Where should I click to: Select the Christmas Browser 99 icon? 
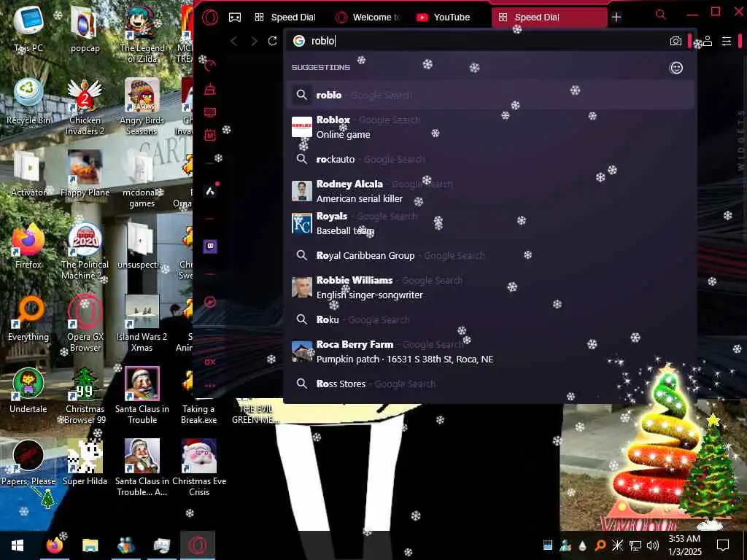(x=85, y=397)
